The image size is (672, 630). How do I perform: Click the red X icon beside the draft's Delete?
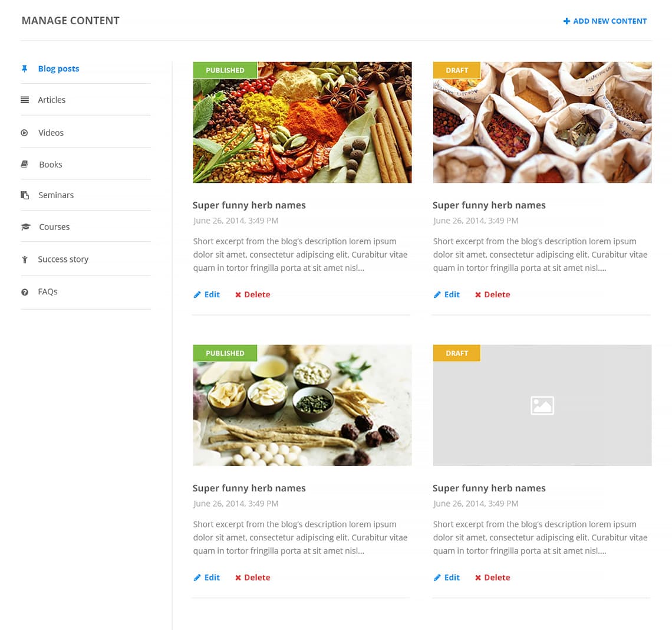[x=477, y=294]
